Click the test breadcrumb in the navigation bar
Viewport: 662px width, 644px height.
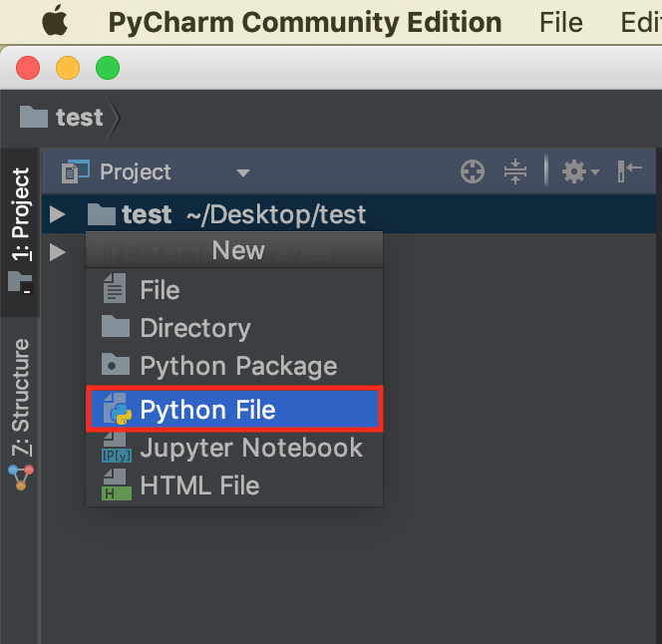click(x=78, y=118)
